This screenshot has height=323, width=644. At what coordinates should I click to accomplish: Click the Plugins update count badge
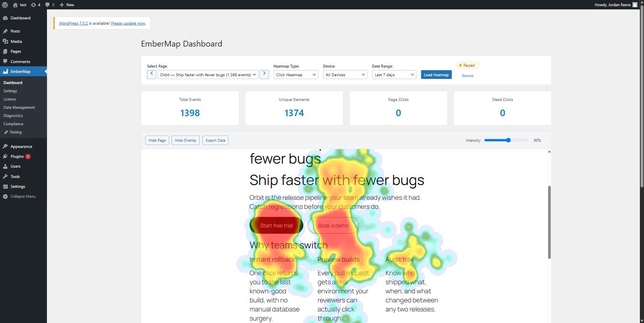pos(28,157)
